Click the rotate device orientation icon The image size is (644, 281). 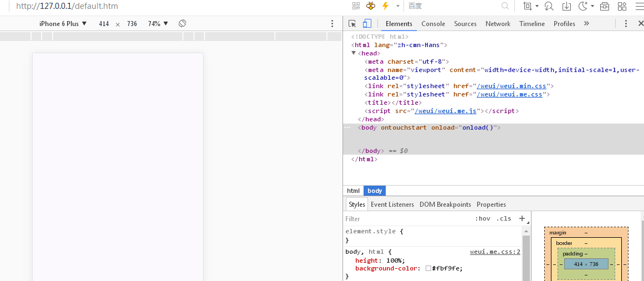pyautogui.click(x=182, y=23)
